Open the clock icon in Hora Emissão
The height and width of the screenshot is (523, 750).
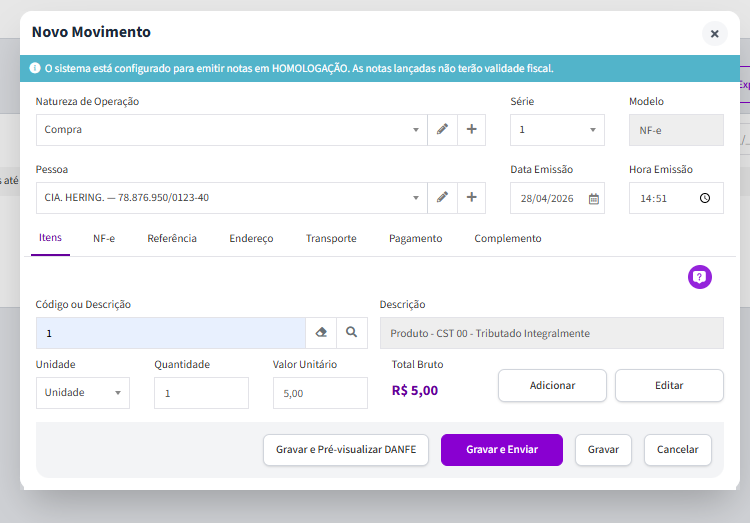pyautogui.click(x=705, y=198)
